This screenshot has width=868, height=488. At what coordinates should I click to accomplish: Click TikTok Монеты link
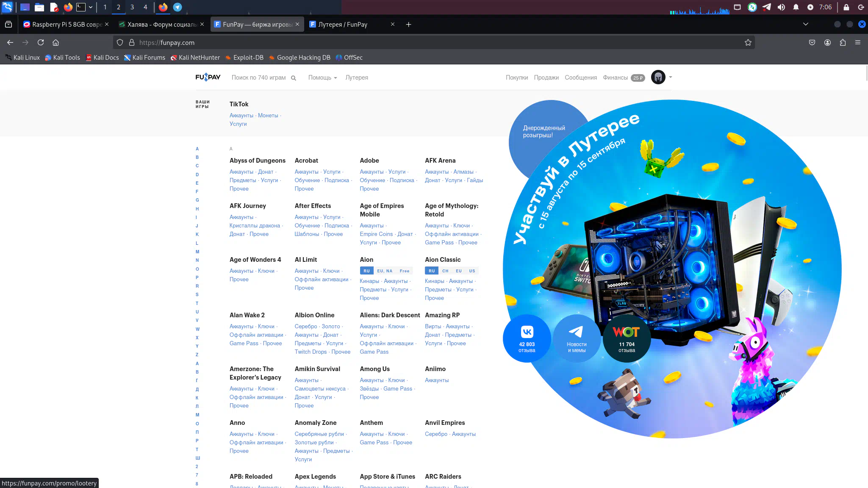point(268,116)
